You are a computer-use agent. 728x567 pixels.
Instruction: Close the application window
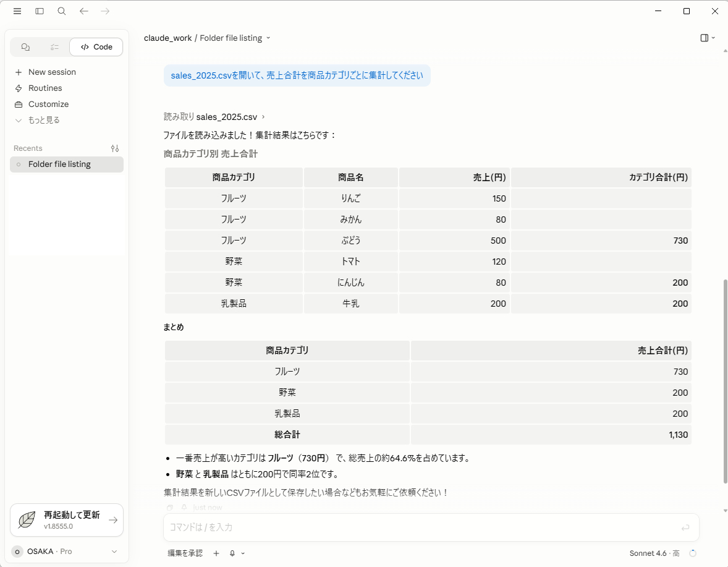(x=715, y=11)
